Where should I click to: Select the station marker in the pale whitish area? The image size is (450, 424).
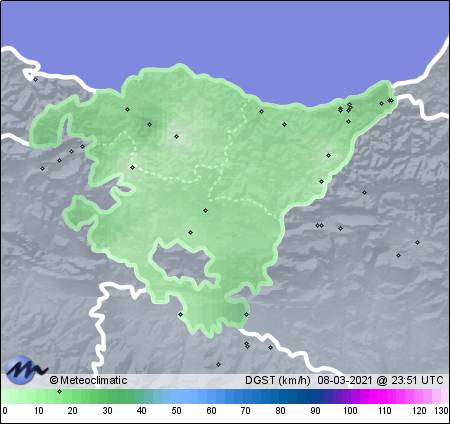point(177,136)
